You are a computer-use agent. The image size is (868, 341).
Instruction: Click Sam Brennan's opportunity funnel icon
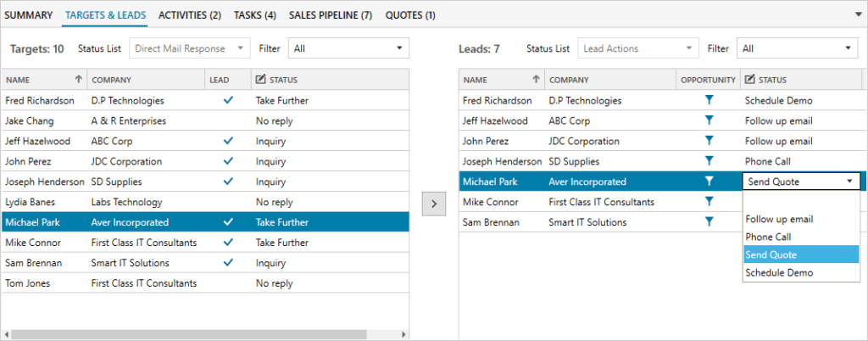(709, 222)
